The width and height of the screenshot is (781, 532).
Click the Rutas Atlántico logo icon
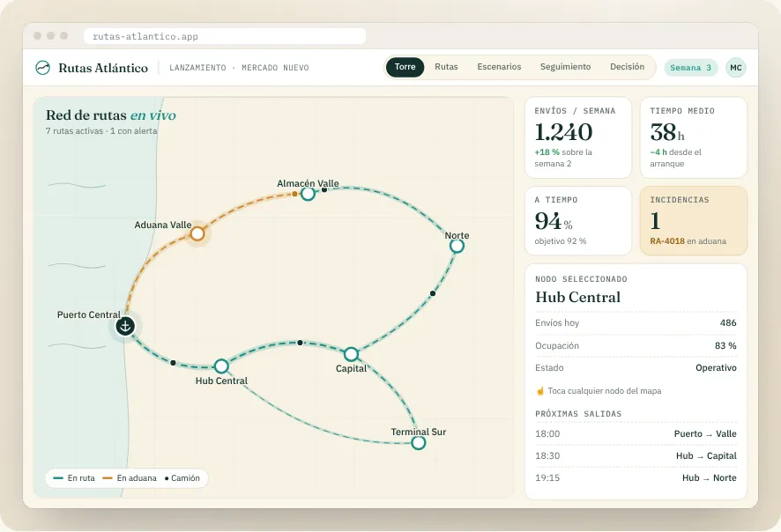(x=43, y=68)
